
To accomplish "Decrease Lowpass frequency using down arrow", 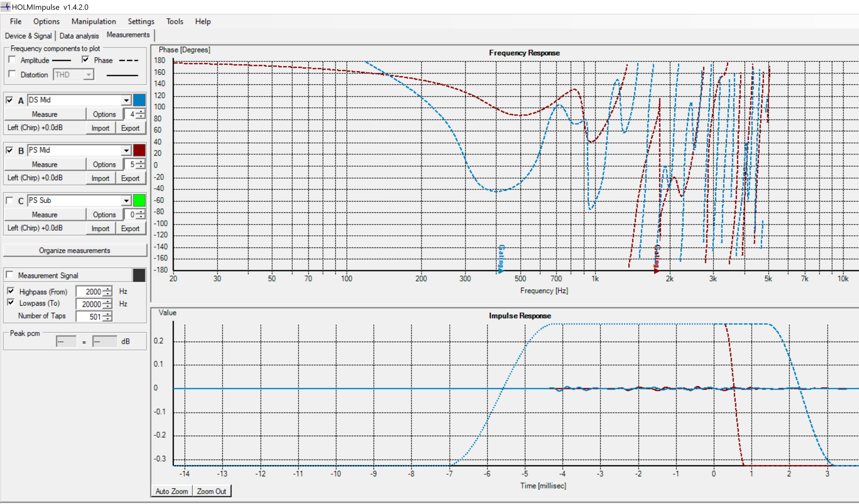I will [x=108, y=307].
